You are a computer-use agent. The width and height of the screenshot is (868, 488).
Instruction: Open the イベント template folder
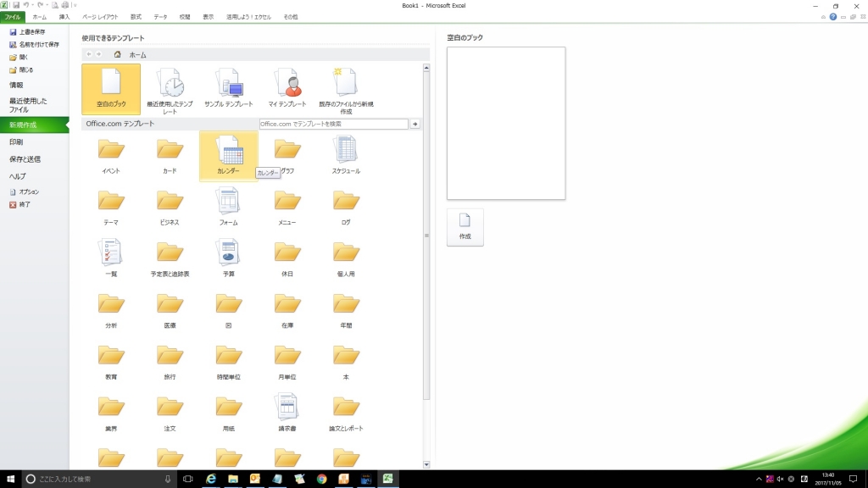coord(111,157)
